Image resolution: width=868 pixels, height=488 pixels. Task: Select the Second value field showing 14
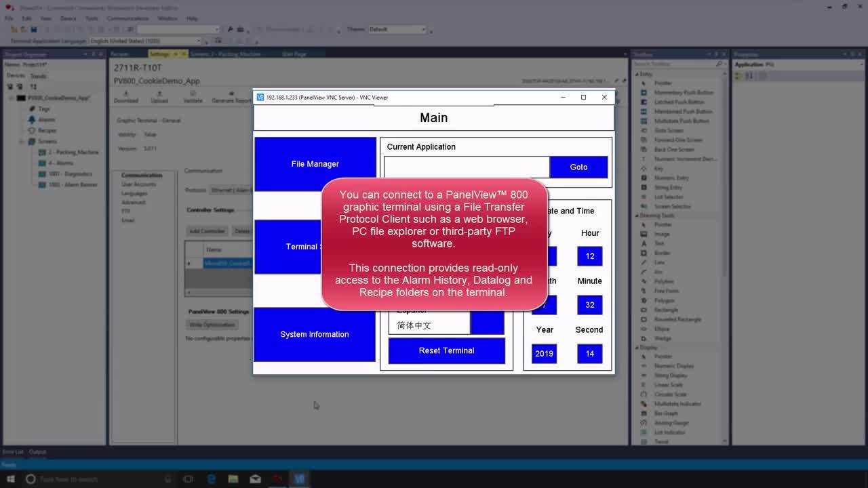(x=590, y=354)
